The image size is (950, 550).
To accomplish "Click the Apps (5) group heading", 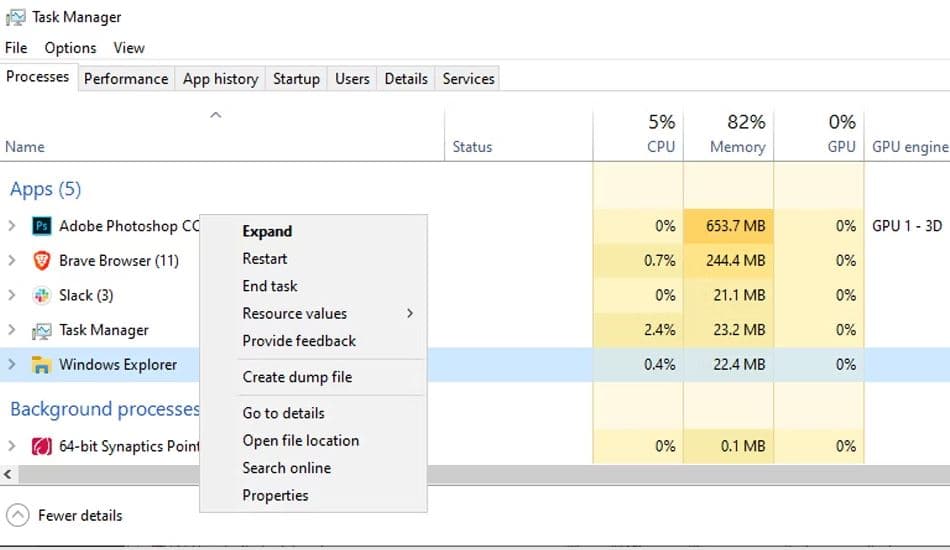I will (45, 189).
